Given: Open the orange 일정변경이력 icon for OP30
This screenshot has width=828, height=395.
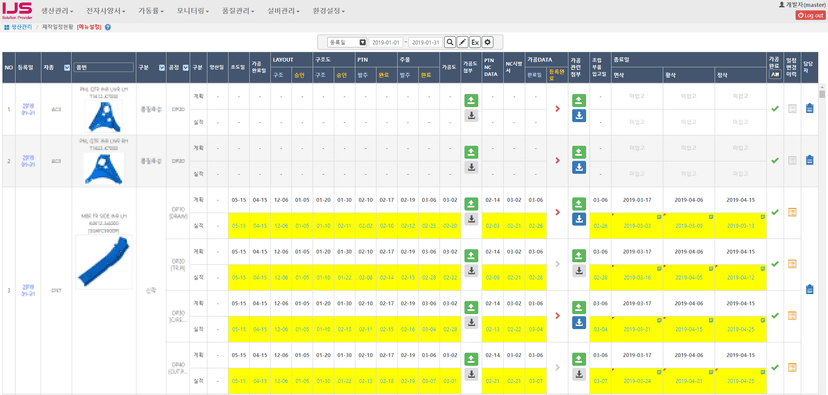Looking at the screenshot, I should point(792,315).
